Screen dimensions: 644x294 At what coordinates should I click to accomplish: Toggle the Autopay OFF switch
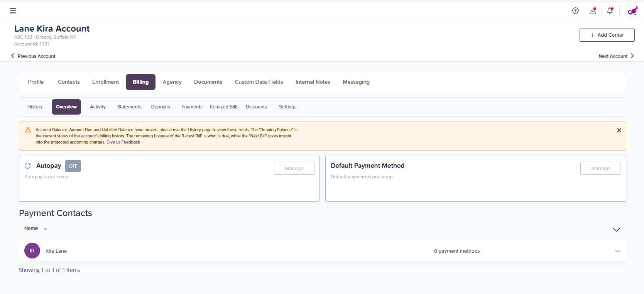[x=73, y=166]
